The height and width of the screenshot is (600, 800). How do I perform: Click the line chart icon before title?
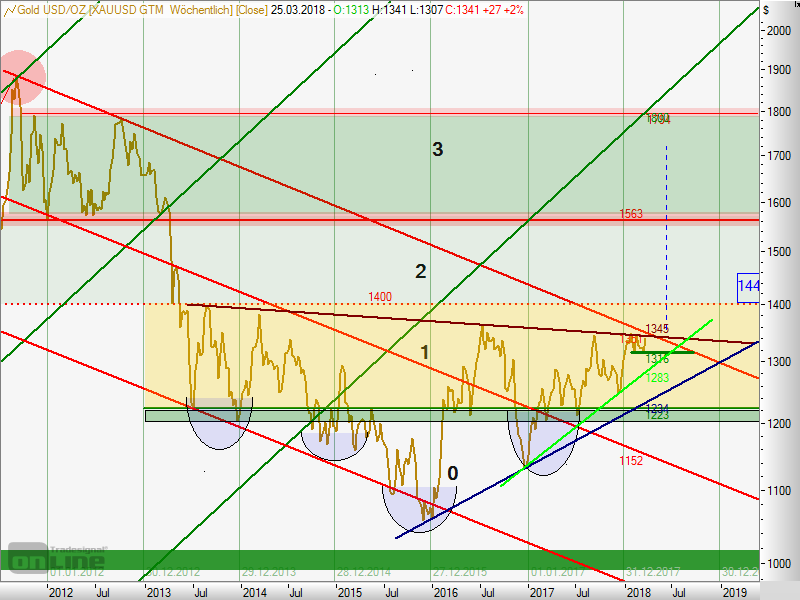click(x=10, y=10)
